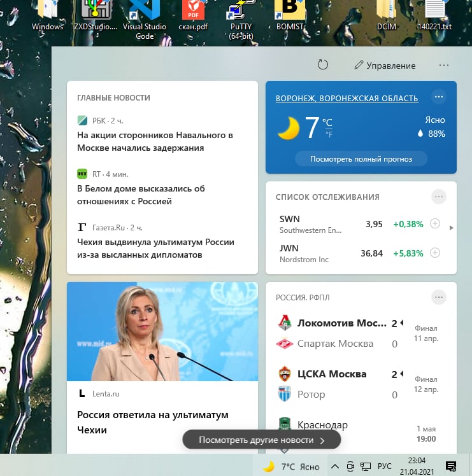Select ZXDStudio desktop shortcut
The image size is (472, 476).
[x=96, y=15]
